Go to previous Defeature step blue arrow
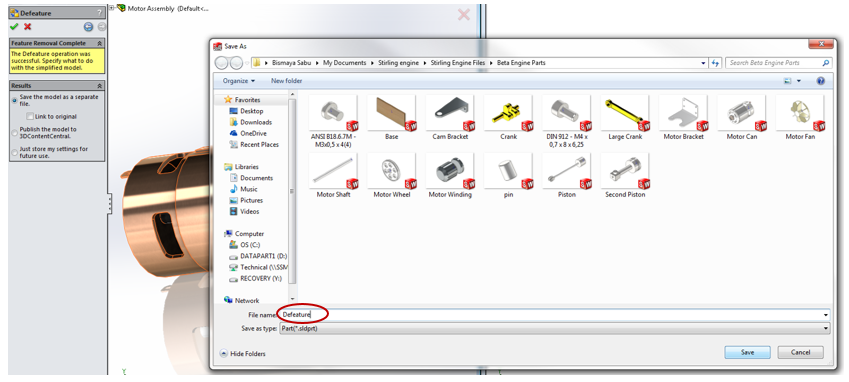849x382 pixels. tap(88, 27)
